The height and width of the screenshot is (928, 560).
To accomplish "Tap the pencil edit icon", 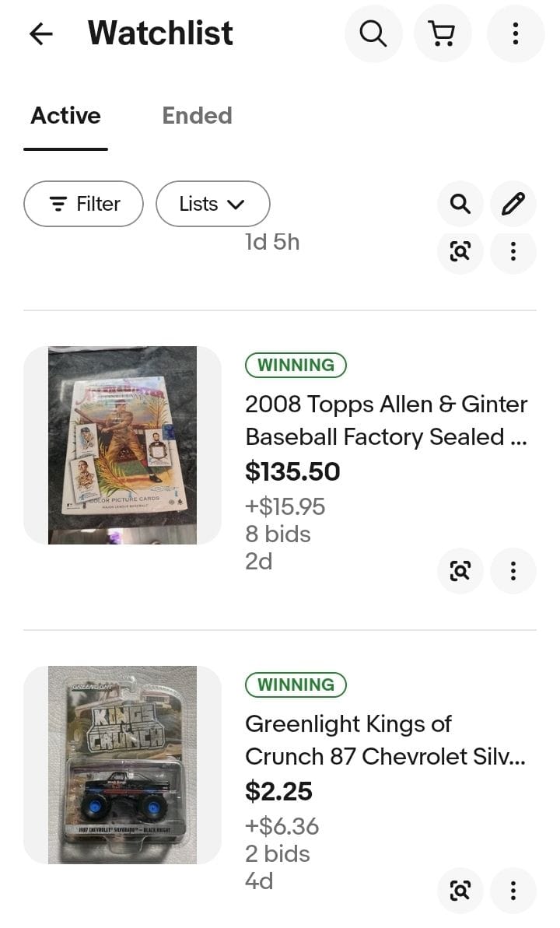I will click(513, 205).
